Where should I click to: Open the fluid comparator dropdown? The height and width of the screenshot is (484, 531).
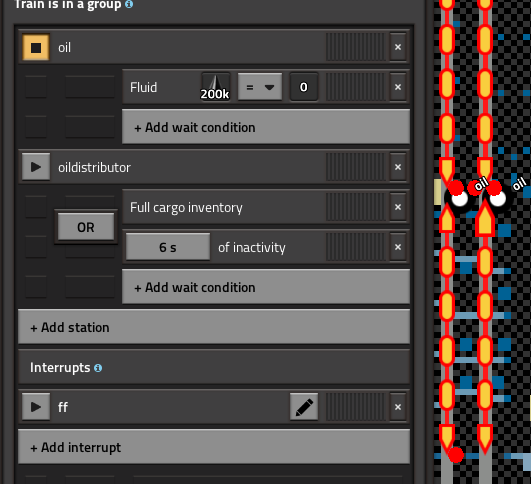pos(260,87)
